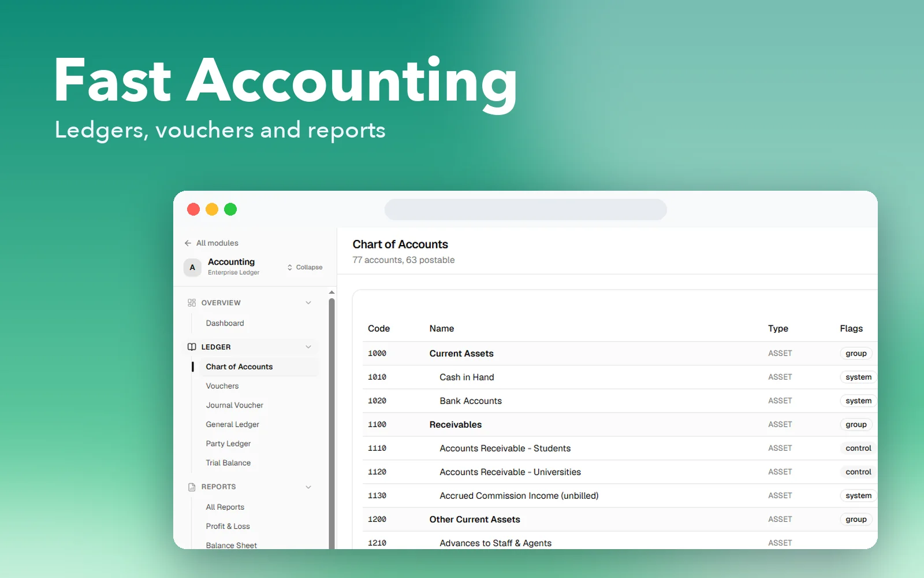Select the Bank Accounts row
Image resolution: width=924 pixels, height=578 pixels.
click(x=620, y=401)
